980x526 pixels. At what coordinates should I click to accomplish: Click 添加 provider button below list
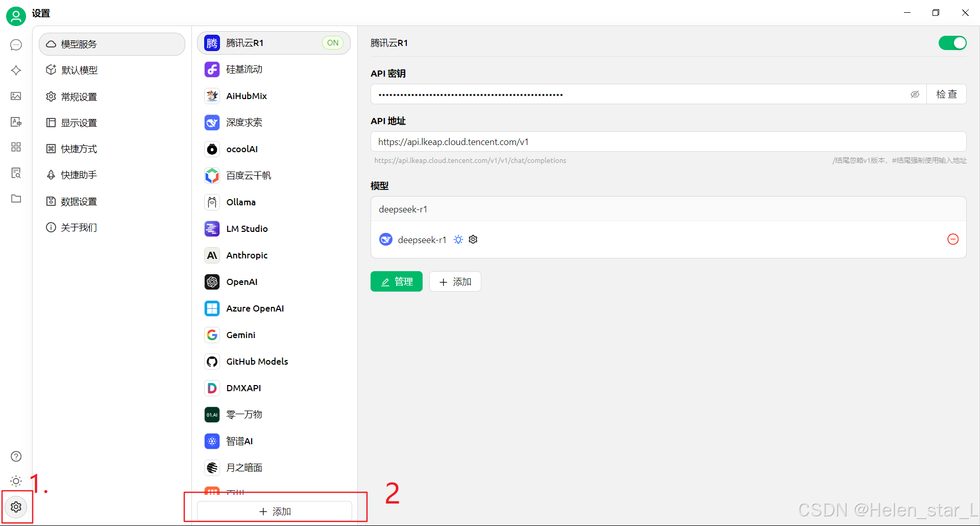tap(275, 511)
